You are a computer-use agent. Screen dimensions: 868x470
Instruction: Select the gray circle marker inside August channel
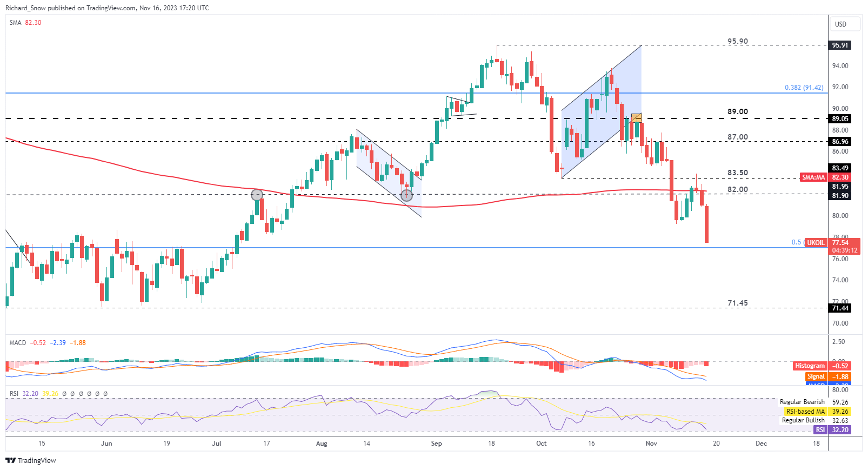407,195
